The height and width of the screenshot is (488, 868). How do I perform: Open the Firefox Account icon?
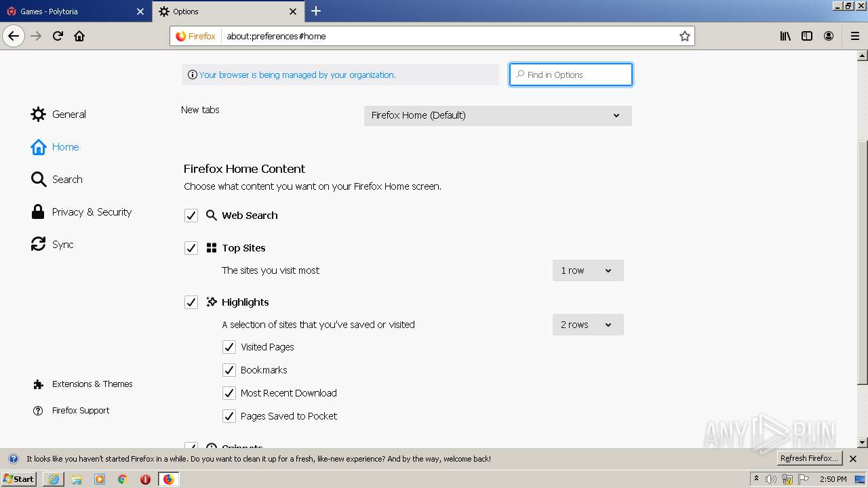point(829,36)
